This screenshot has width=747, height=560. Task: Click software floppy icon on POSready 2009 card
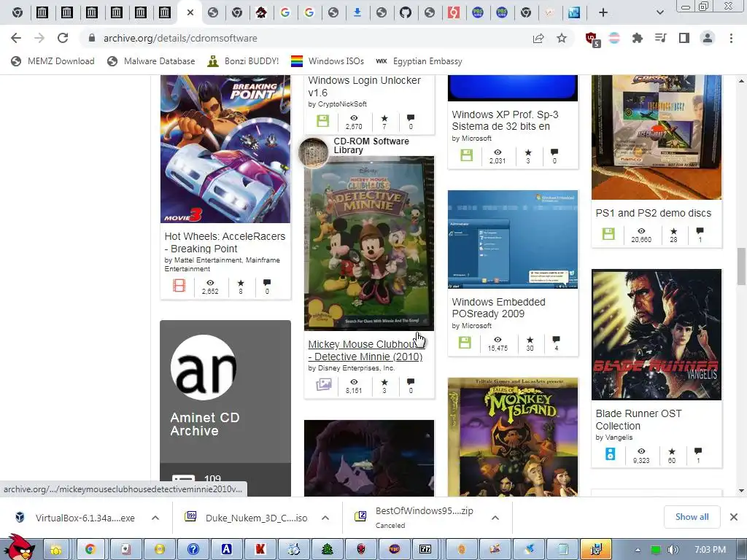click(x=465, y=343)
